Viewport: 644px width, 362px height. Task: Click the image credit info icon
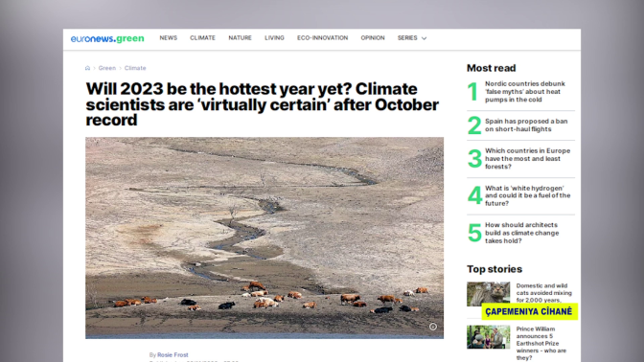coord(433,327)
